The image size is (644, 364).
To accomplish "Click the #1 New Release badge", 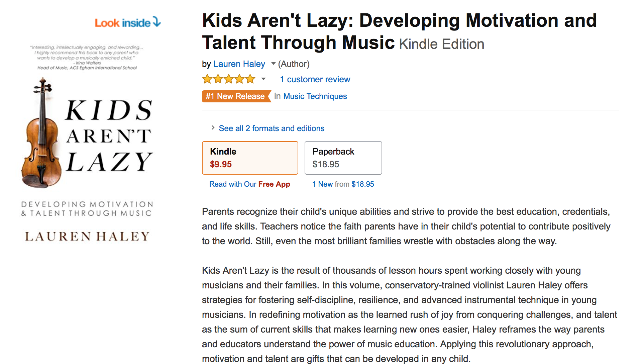I will pyautogui.click(x=236, y=96).
